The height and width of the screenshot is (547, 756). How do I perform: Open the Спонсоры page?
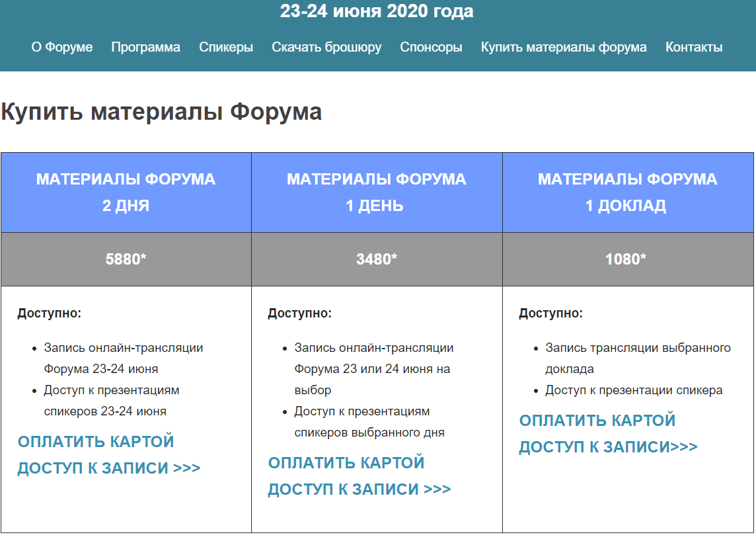pos(431,47)
